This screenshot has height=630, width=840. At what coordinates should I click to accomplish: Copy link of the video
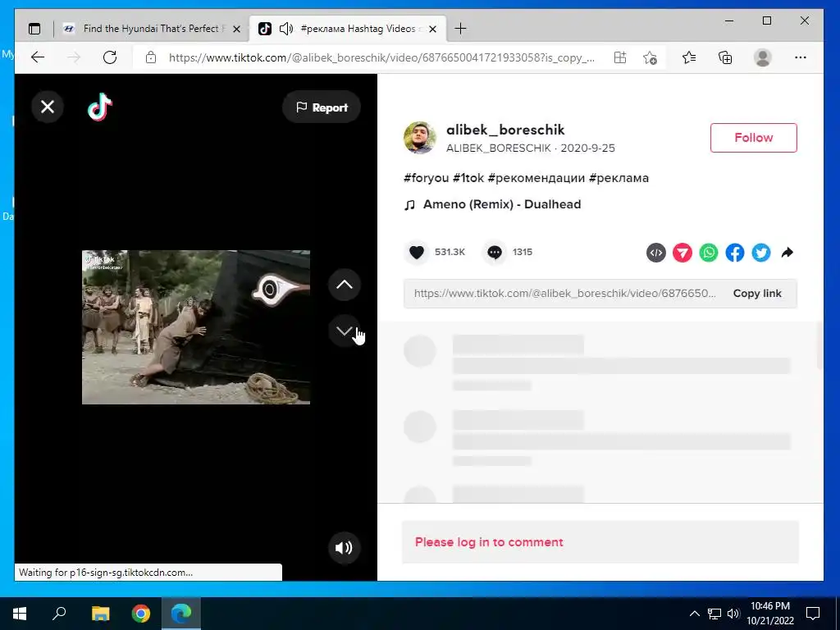tap(757, 293)
